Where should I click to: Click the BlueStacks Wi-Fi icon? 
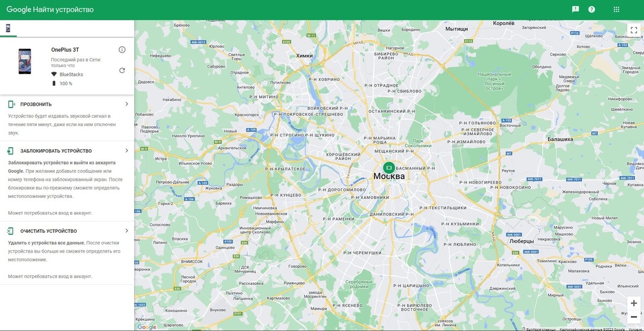pos(54,75)
